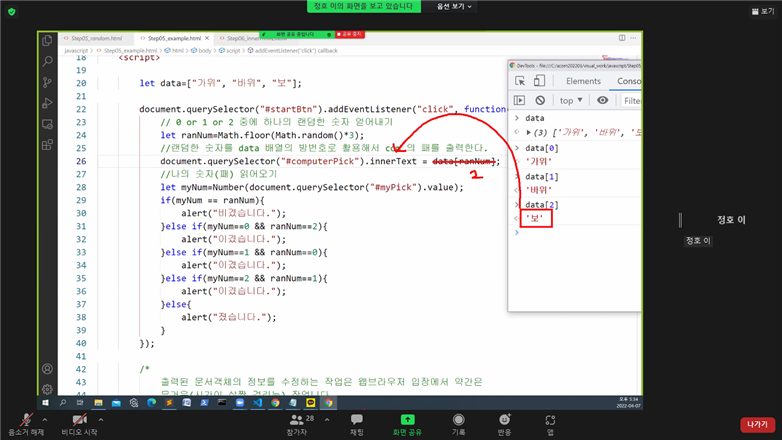Click shared taskbar search icon
This screenshot has width=782, height=440.
63,403
